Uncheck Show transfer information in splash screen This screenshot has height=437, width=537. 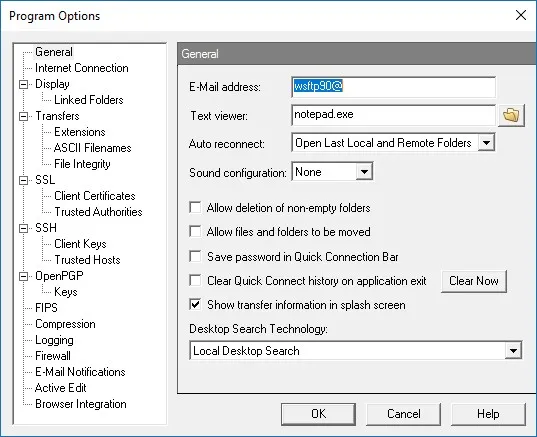pyautogui.click(x=195, y=304)
